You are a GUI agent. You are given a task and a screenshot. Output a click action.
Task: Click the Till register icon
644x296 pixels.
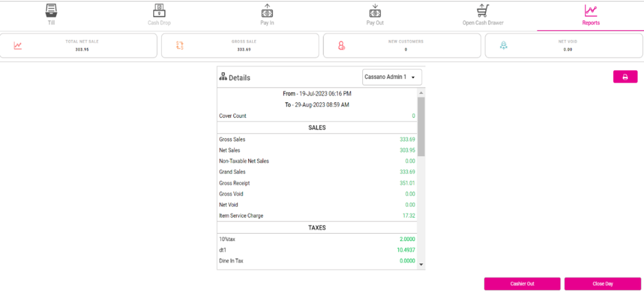point(51,10)
